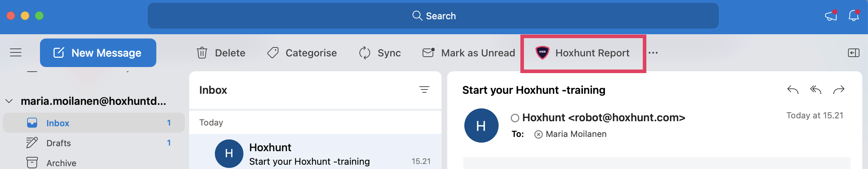Open the Inbox filter icon
868x169 pixels.
tap(424, 90)
